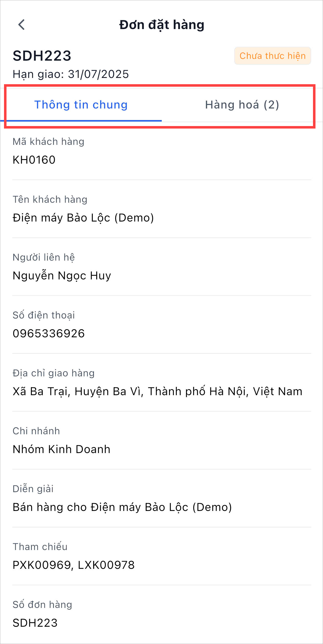This screenshot has height=644, width=323.
Task: Tap the Tham chiếu field label
Action: tap(40, 547)
